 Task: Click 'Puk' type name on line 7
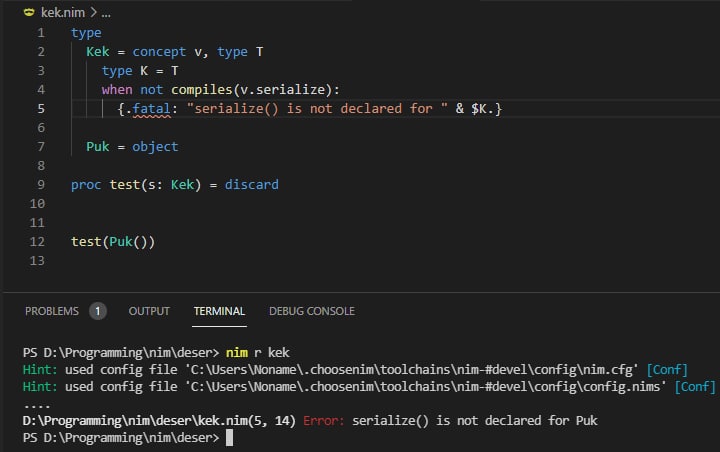tap(98, 147)
